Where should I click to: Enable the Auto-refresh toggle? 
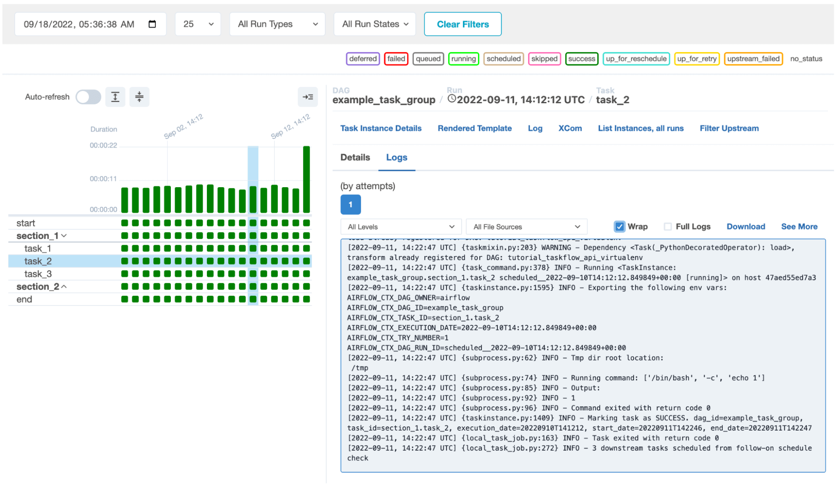tap(88, 97)
